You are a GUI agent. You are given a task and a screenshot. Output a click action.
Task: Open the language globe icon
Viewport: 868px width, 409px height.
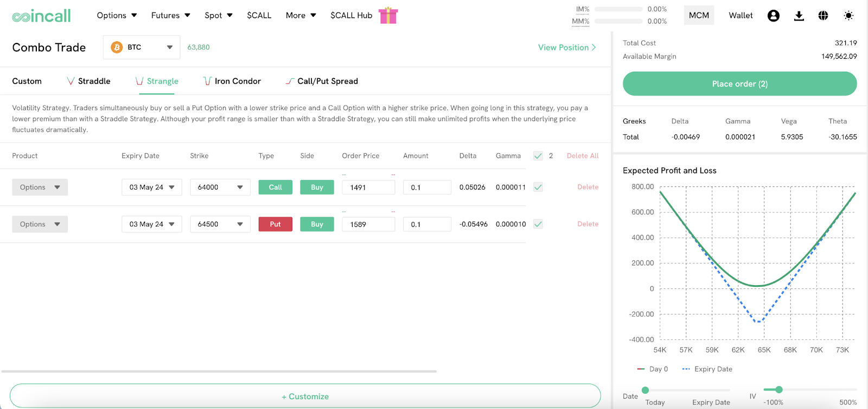click(823, 16)
